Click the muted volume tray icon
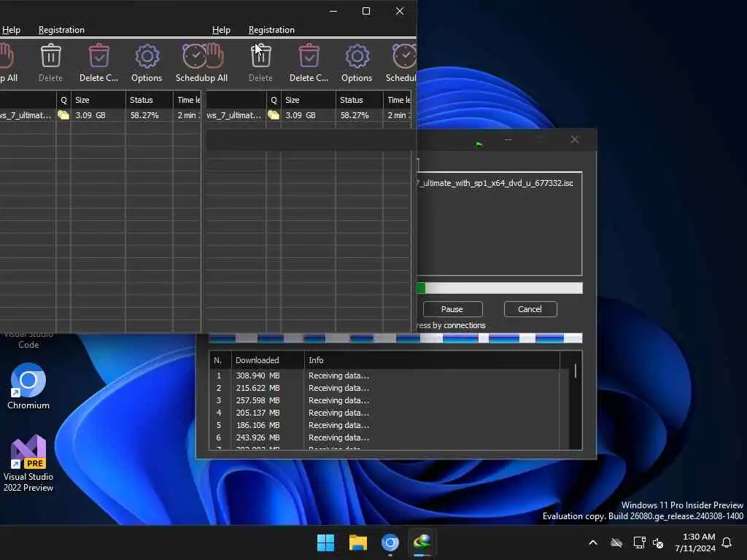The image size is (747, 560). pos(658,542)
